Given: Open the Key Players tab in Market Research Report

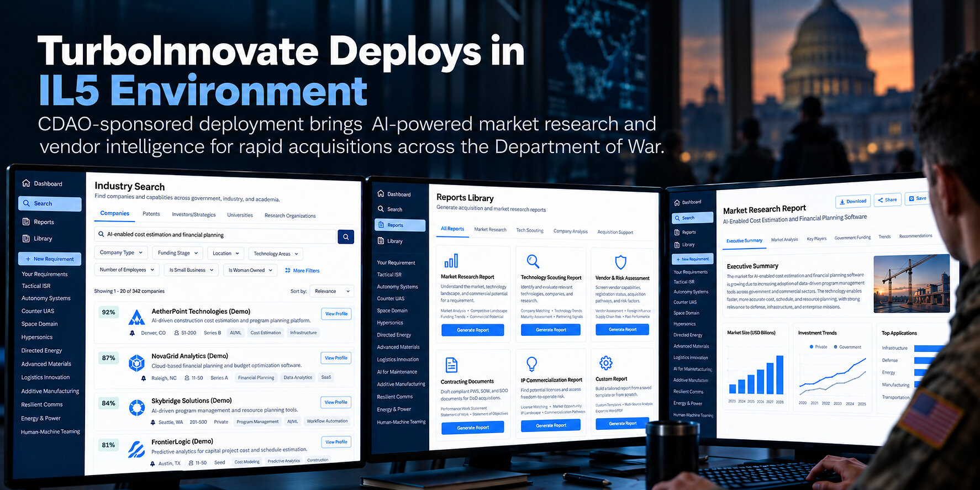Looking at the screenshot, I should coord(816,239).
